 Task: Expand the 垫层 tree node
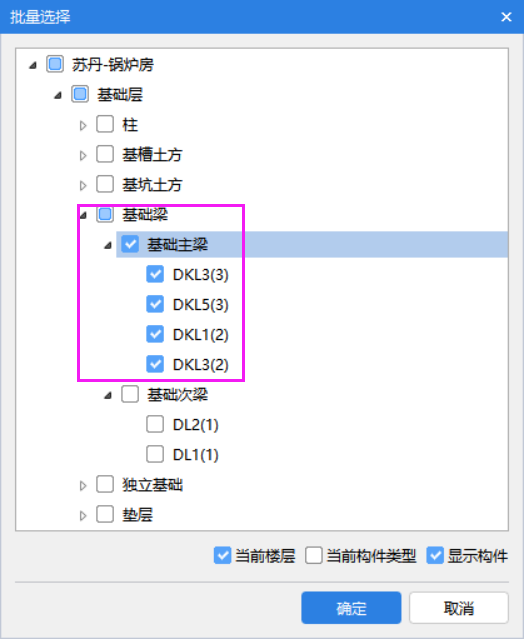(x=83, y=516)
